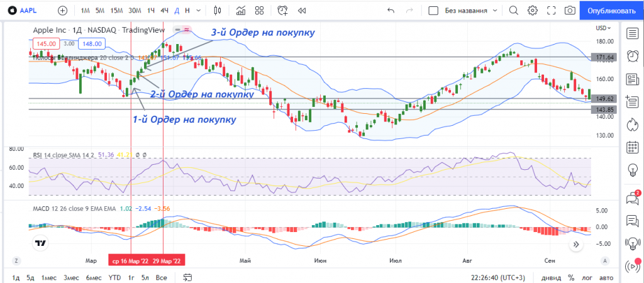Image resolution: width=644 pixels, height=283 pixels.
Task: Open the alerts alarm clock sidebar icon
Action: pyautogui.click(x=633, y=56)
